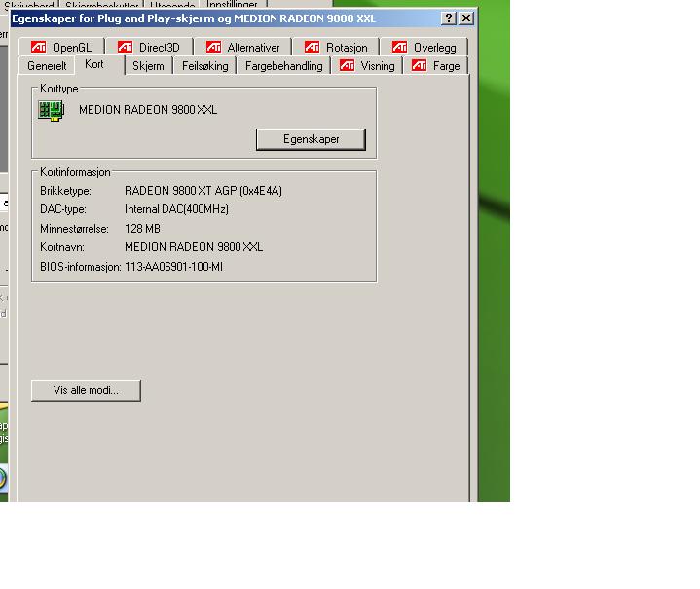The height and width of the screenshot is (589, 700).
Task: Click the ATI logo on OpenGL tab
Action: point(38,47)
